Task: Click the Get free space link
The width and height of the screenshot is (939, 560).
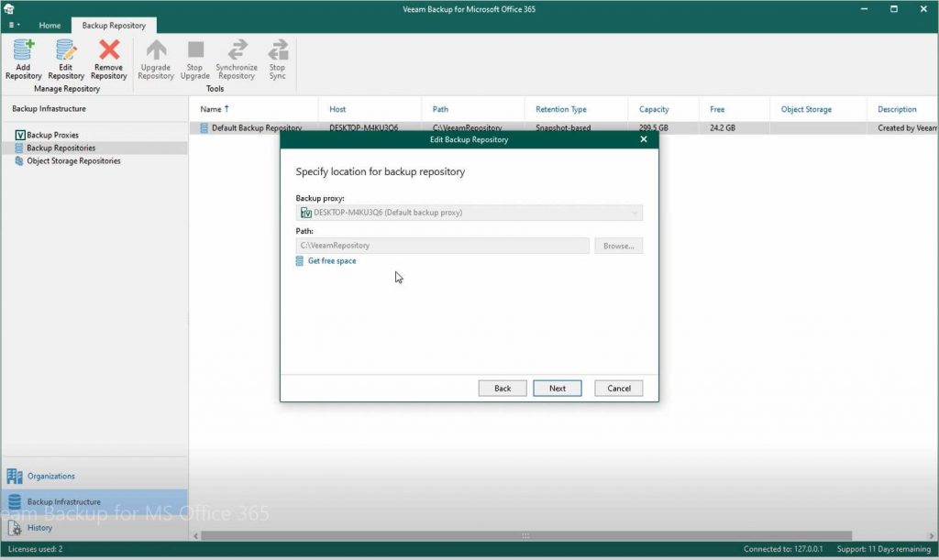Action: point(332,261)
